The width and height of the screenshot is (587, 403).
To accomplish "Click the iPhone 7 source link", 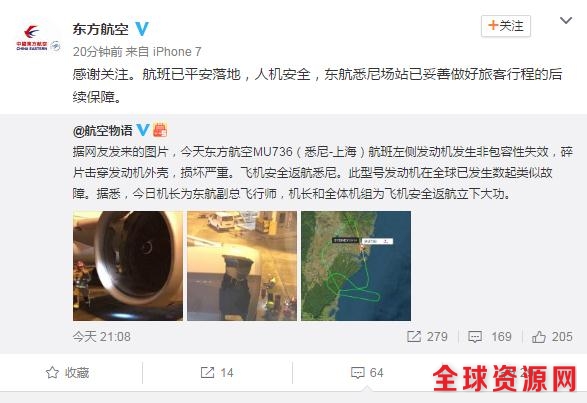I will [177, 52].
